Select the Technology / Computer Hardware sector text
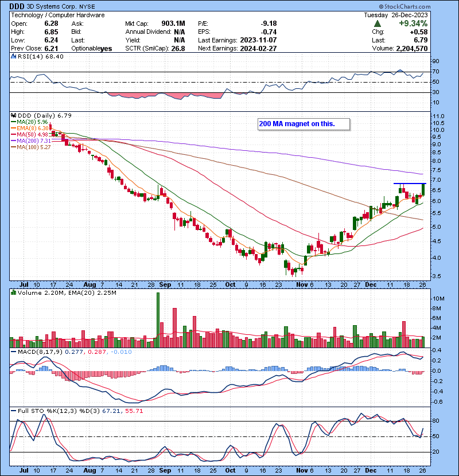This screenshot has width=459, height=476. coord(57,15)
